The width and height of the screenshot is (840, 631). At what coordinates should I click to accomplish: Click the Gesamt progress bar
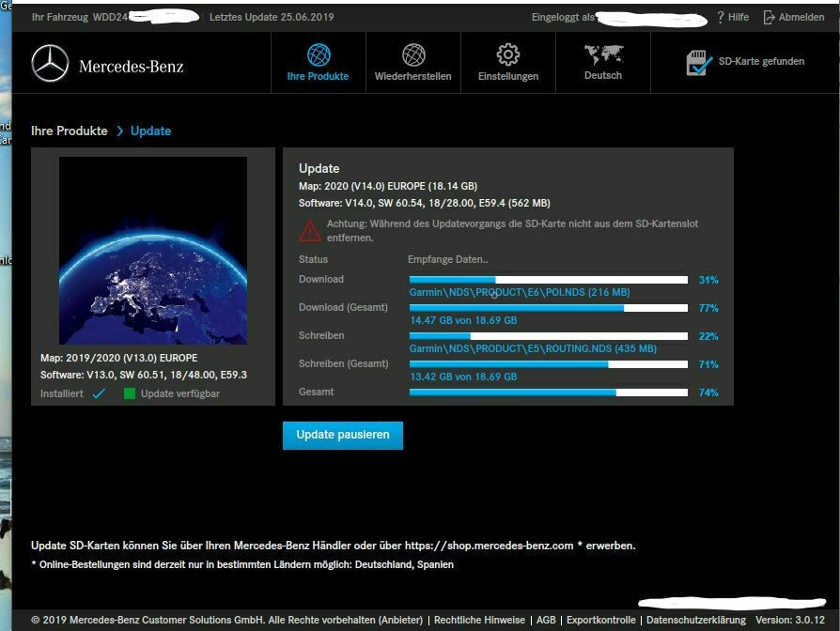(x=549, y=392)
